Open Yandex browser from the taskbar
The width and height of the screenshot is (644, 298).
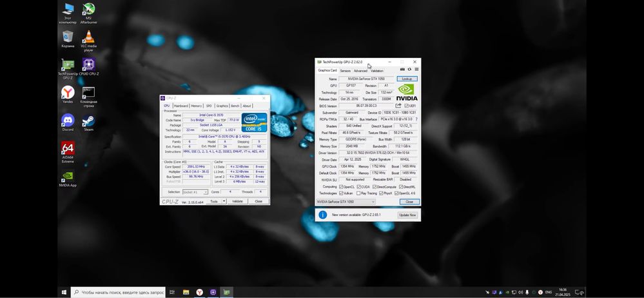coord(200,292)
